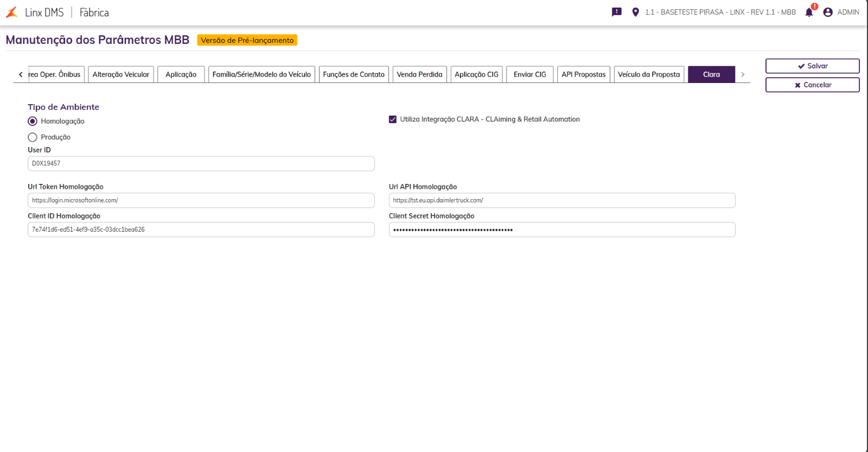Open the Venda Perdida tab
The image size is (868, 452).
click(419, 74)
